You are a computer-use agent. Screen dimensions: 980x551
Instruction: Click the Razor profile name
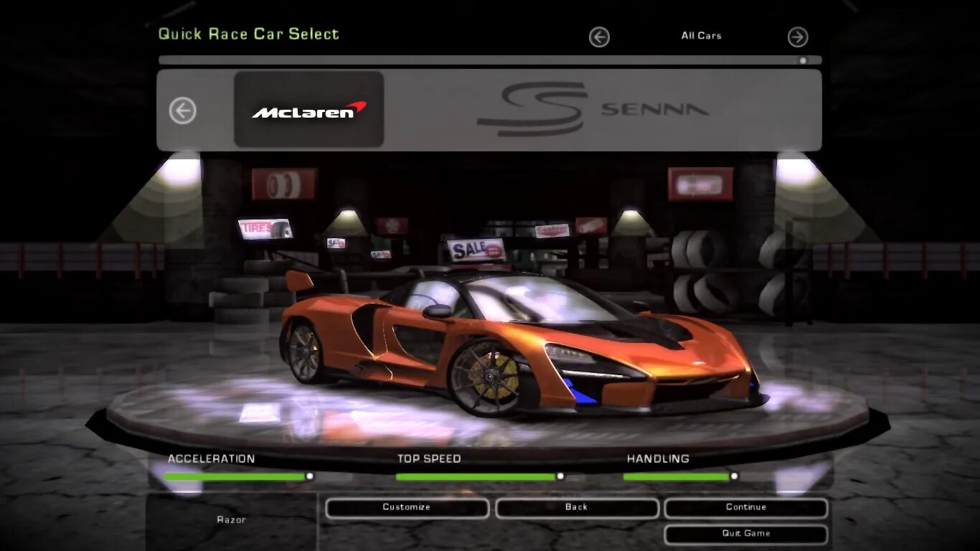tap(231, 520)
